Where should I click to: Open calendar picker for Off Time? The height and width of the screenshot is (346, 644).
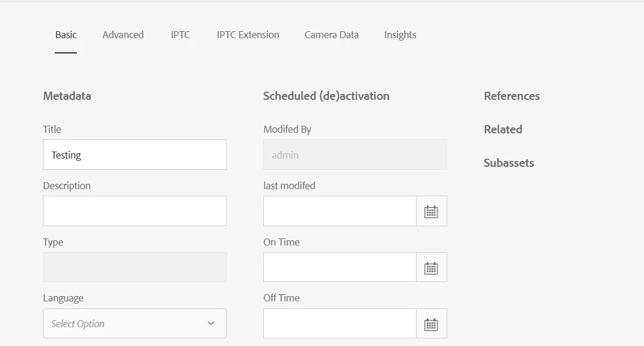tap(431, 324)
